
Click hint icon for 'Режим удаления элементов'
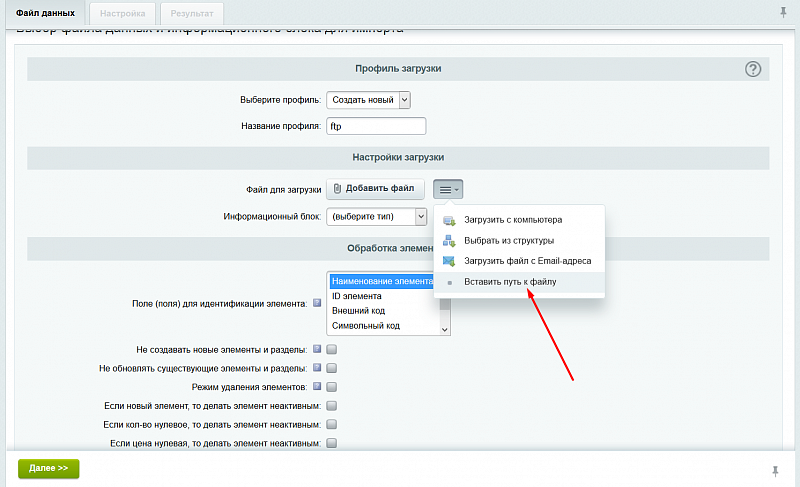(317, 386)
